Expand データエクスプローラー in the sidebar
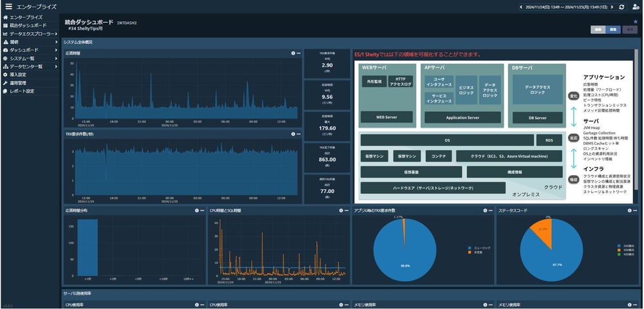 (30, 33)
